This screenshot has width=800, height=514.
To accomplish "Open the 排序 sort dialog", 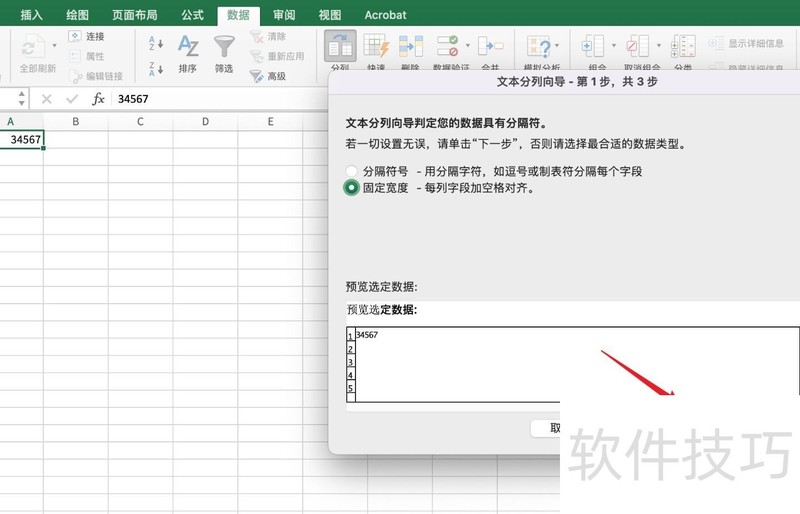I will click(188, 53).
